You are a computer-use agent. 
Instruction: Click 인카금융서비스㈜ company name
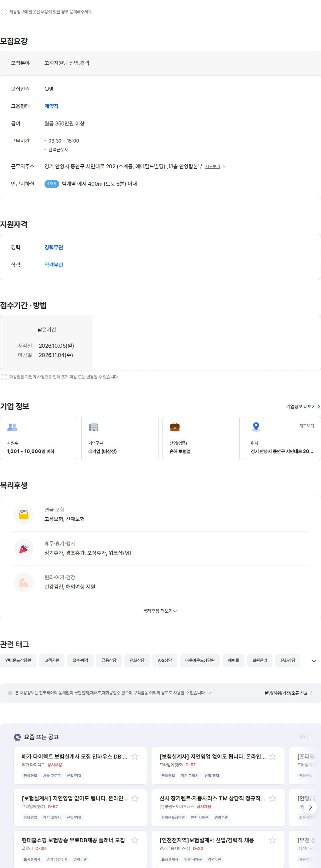(x=175, y=849)
